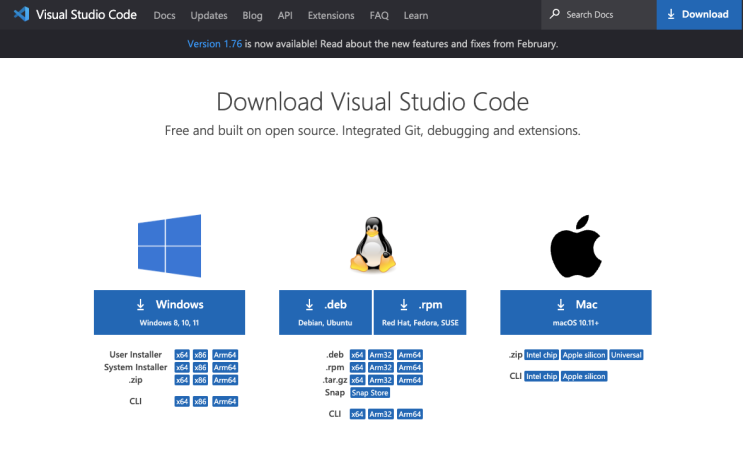Viewport: 743px width, 449px height.
Task: Get Mac CLI for Intel chip
Action: pos(542,376)
